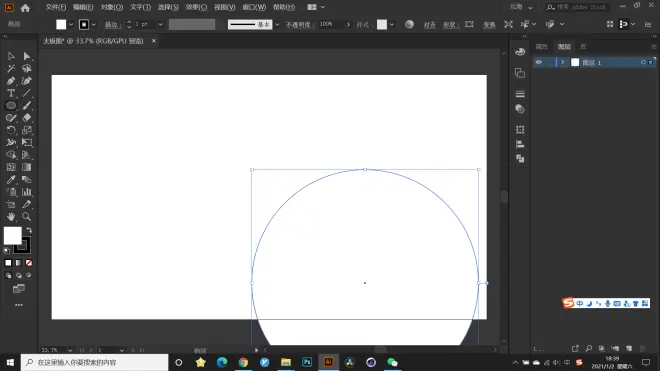The width and height of the screenshot is (660, 371).
Task: Set paint mode to None
Action: pos(29,263)
